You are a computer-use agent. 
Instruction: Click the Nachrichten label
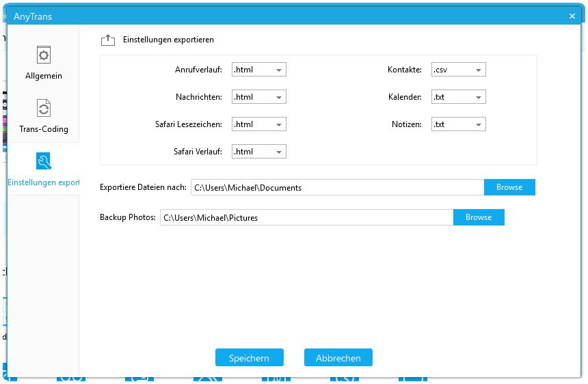(x=199, y=97)
